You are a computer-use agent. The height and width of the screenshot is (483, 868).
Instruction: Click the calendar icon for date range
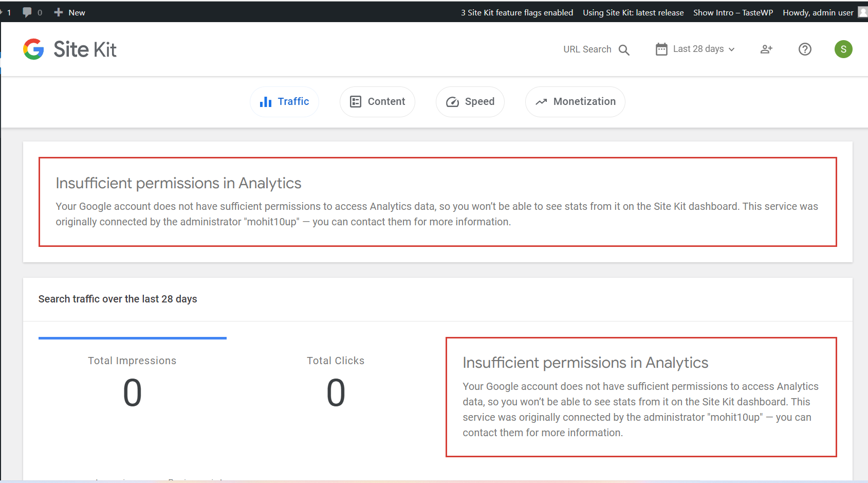coord(661,49)
